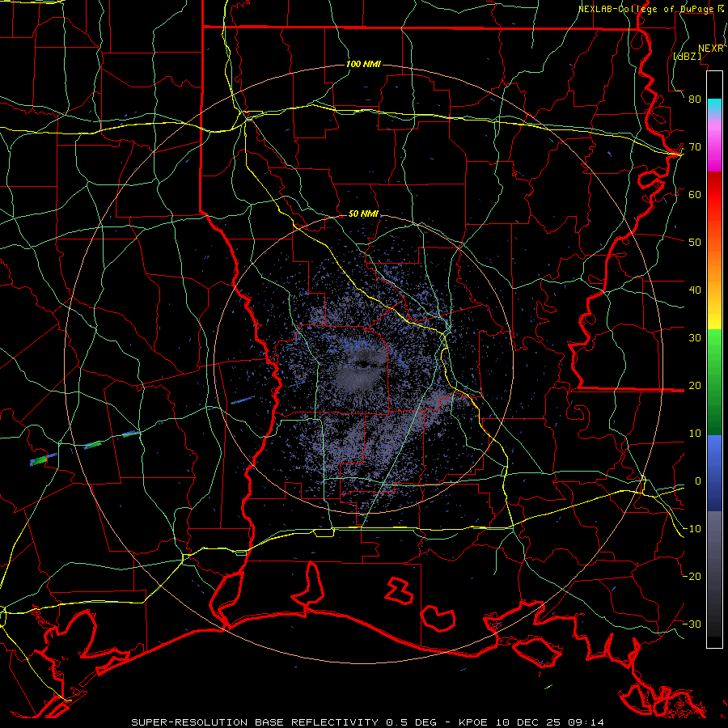Click the cyan top segment of color bar

pyautogui.click(x=714, y=108)
